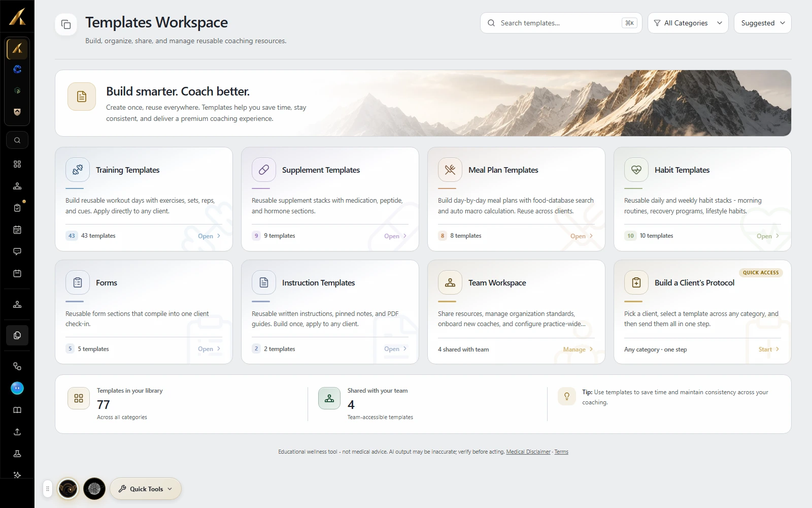Click the QUICK ACCESS badge
Image resolution: width=812 pixels, height=508 pixels.
(x=761, y=273)
